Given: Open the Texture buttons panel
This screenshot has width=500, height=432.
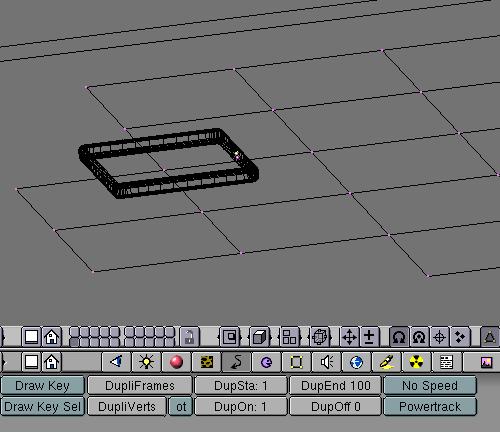Looking at the screenshot, I should [206, 362].
